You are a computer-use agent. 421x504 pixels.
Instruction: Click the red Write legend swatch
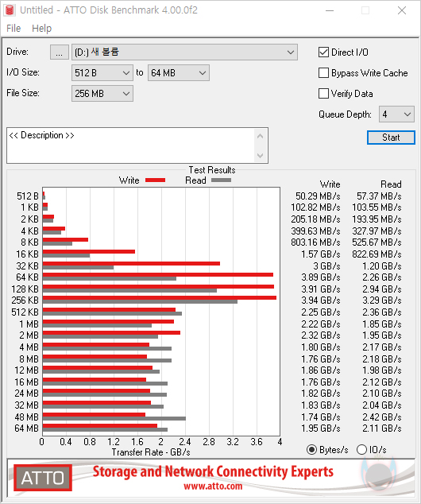pos(155,180)
